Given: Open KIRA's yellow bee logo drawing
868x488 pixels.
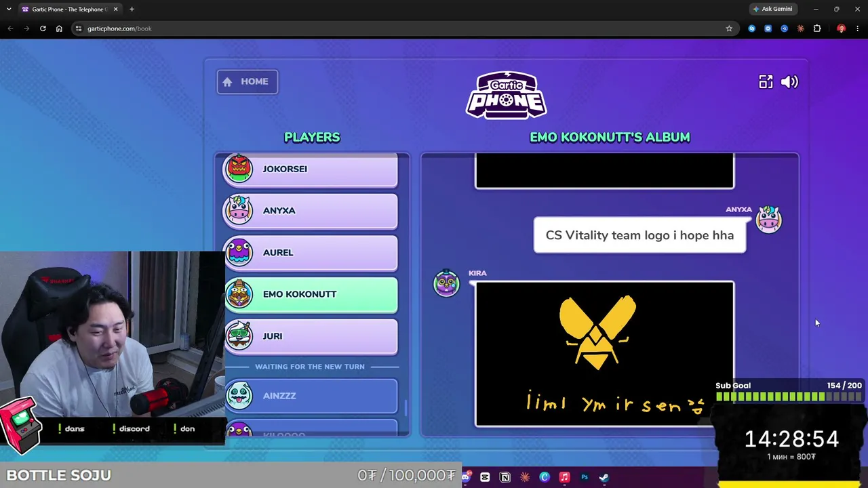Looking at the screenshot, I should coord(604,354).
